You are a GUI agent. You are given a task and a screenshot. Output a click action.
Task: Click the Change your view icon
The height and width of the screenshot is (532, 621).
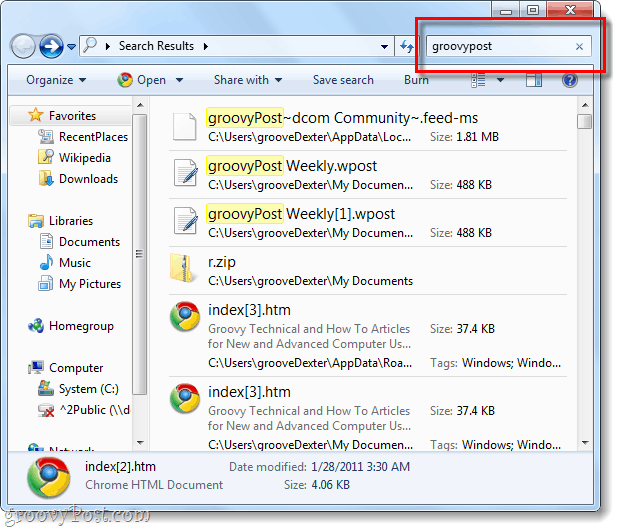pyautogui.click(x=478, y=80)
